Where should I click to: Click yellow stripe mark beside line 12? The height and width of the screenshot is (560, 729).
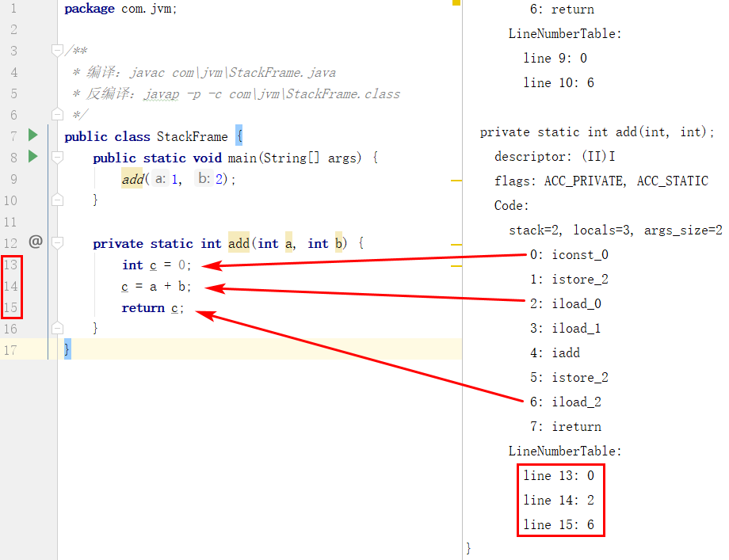click(x=456, y=245)
